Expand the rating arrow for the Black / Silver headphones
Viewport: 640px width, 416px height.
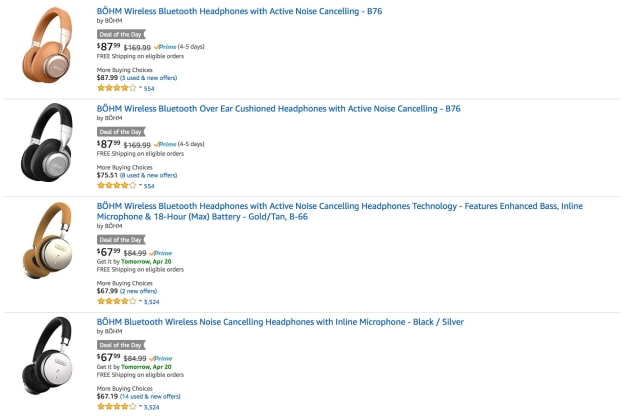[x=140, y=407]
